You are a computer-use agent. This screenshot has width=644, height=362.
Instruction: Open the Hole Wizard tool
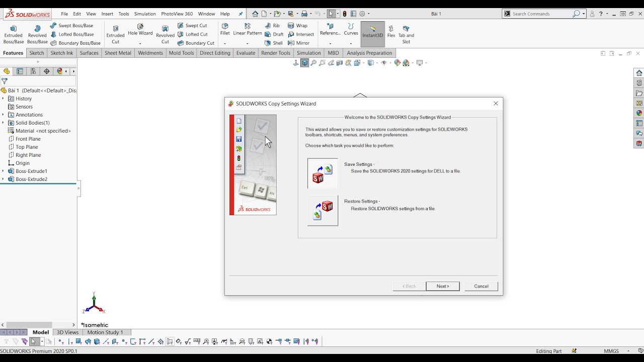140,30
